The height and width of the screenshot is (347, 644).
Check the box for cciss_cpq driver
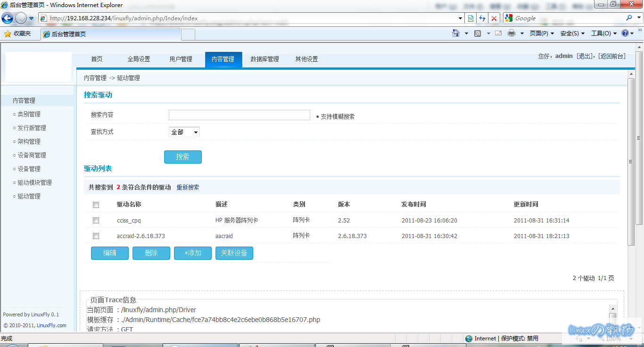click(96, 220)
